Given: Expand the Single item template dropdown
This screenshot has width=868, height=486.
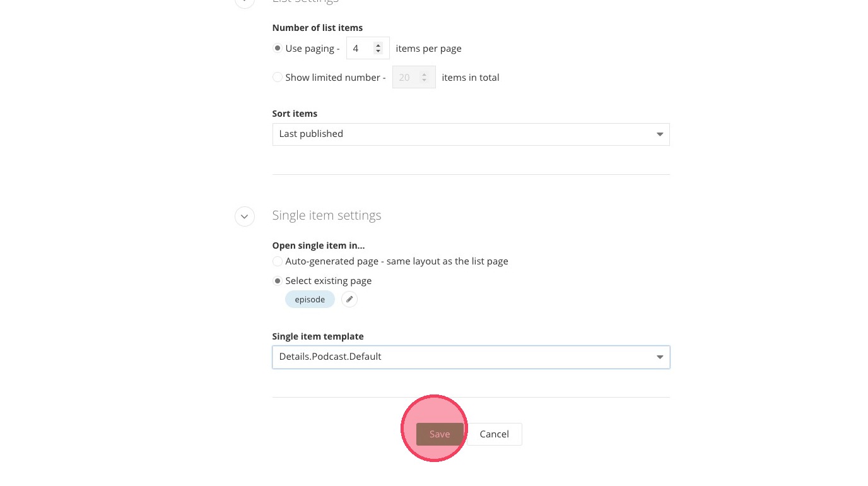Looking at the screenshot, I should [x=471, y=357].
